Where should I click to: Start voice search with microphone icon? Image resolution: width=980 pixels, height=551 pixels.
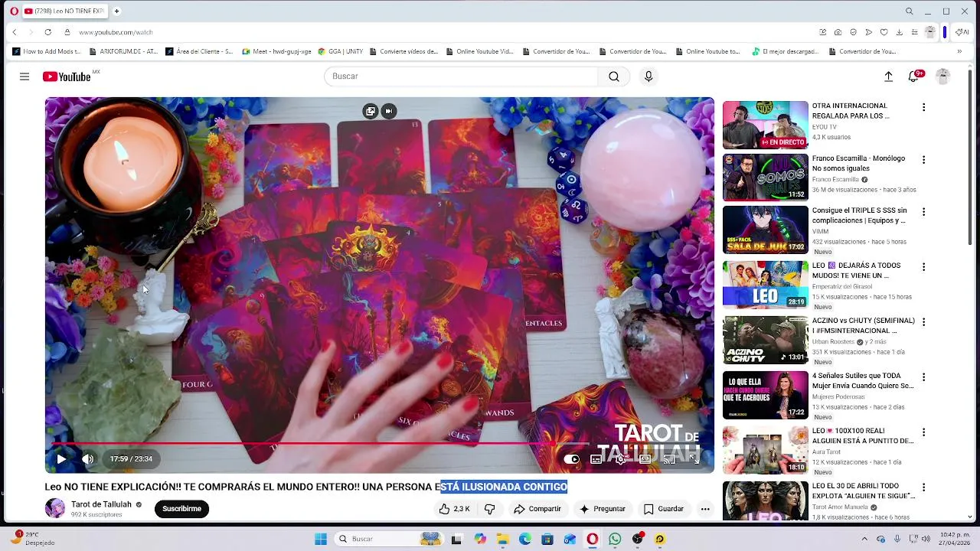pos(648,77)
